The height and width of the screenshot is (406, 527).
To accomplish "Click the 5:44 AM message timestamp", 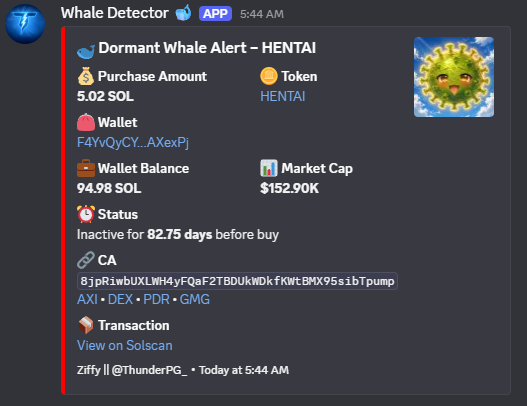I will coord(262,14).
